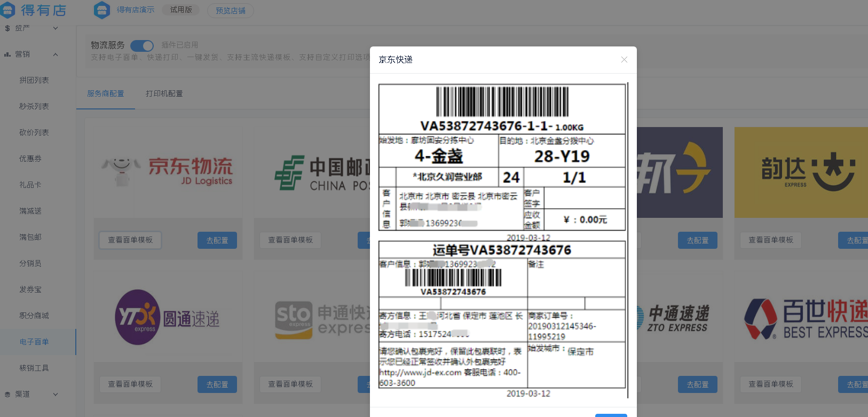Click the 中国邮政 logo thumbnail
Image resolution: width=868 pixels, height=417 pixels.
(x=312, y=172)
